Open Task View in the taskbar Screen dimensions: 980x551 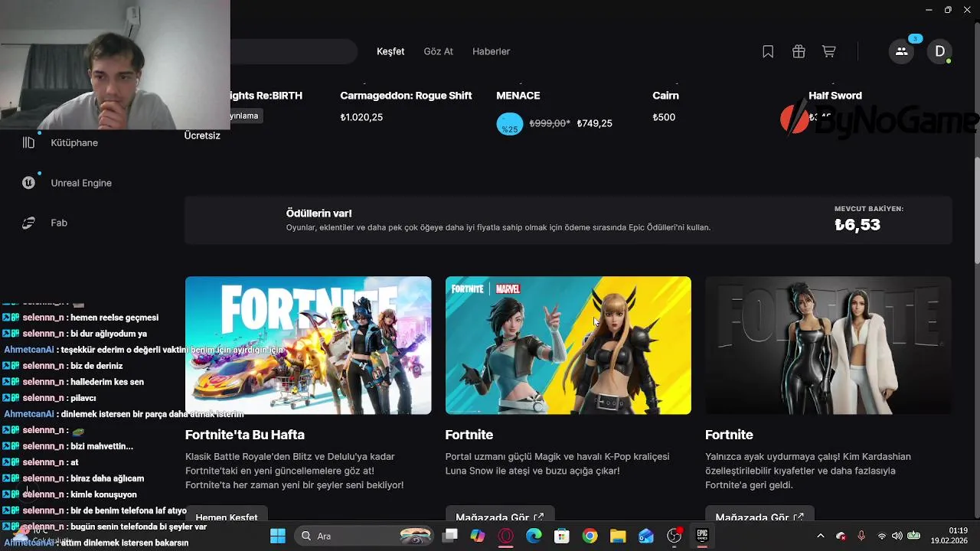(450, 536)
